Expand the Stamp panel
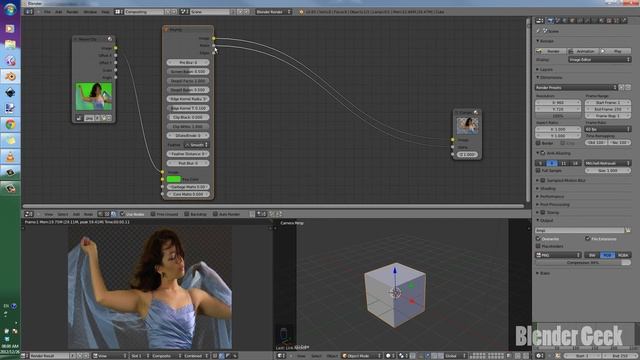Image resolution: width=640 pixels, height=360 pixels. (x=538, y=212)
